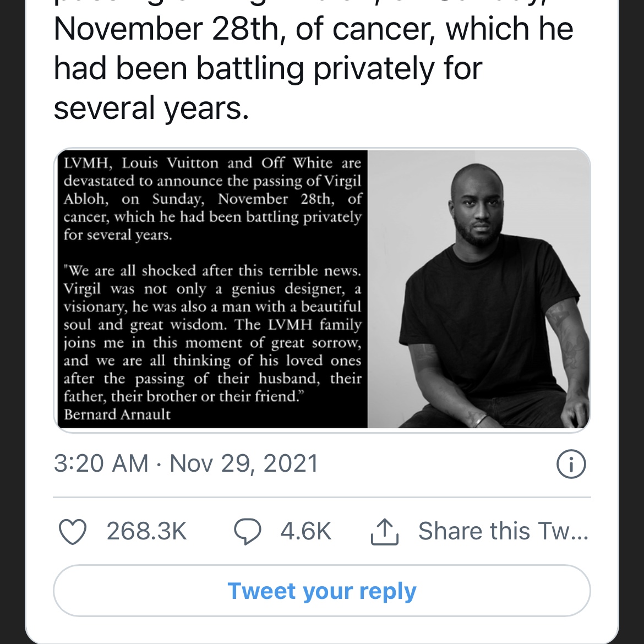
Task: Open the Share this Tweet link
Action: click(503, 531)
